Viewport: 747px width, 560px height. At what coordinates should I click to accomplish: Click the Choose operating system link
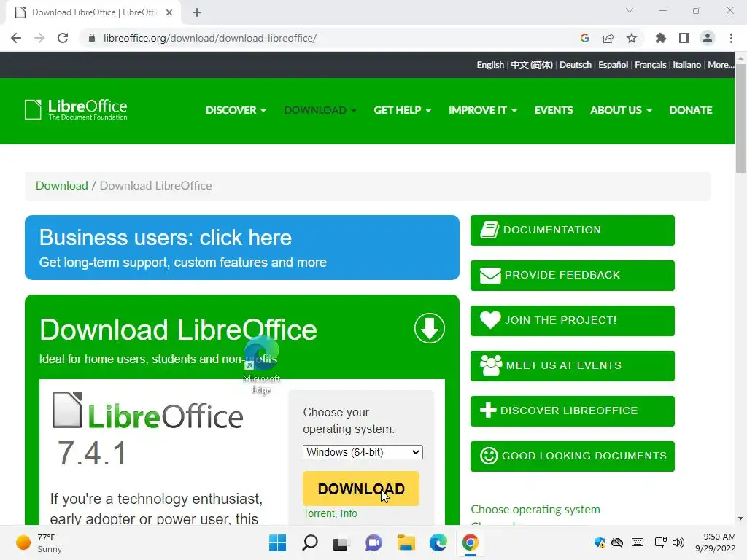tap(535, 510)
